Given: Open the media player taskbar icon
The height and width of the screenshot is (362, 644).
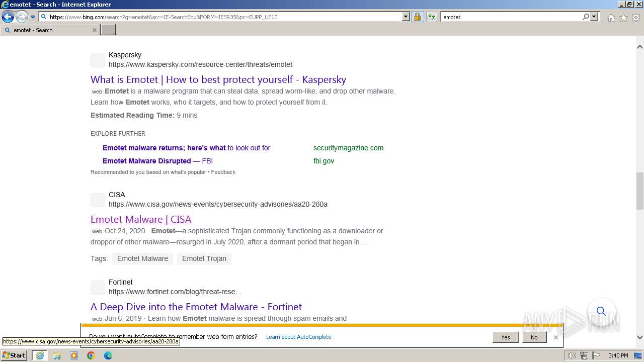Looking at the screenshot, I should 74,355.
